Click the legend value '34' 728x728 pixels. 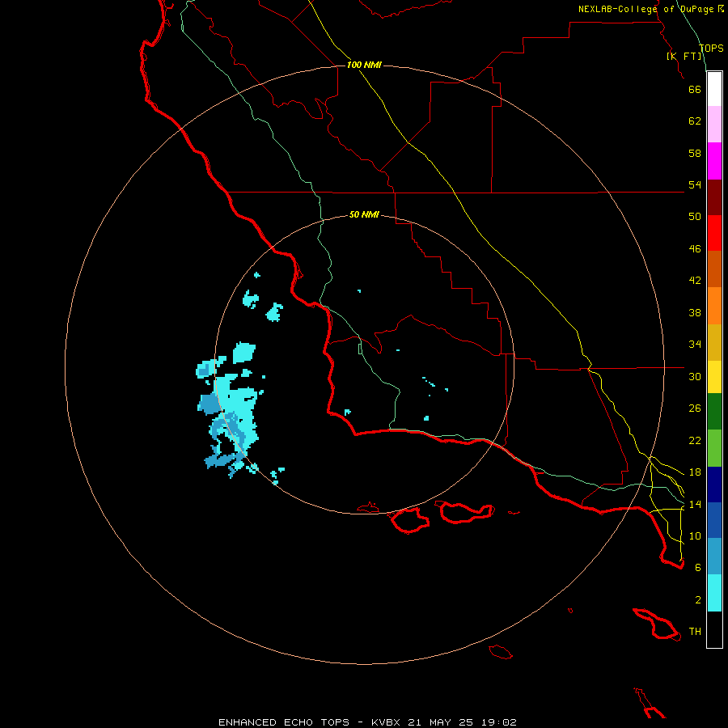[695, 344]
